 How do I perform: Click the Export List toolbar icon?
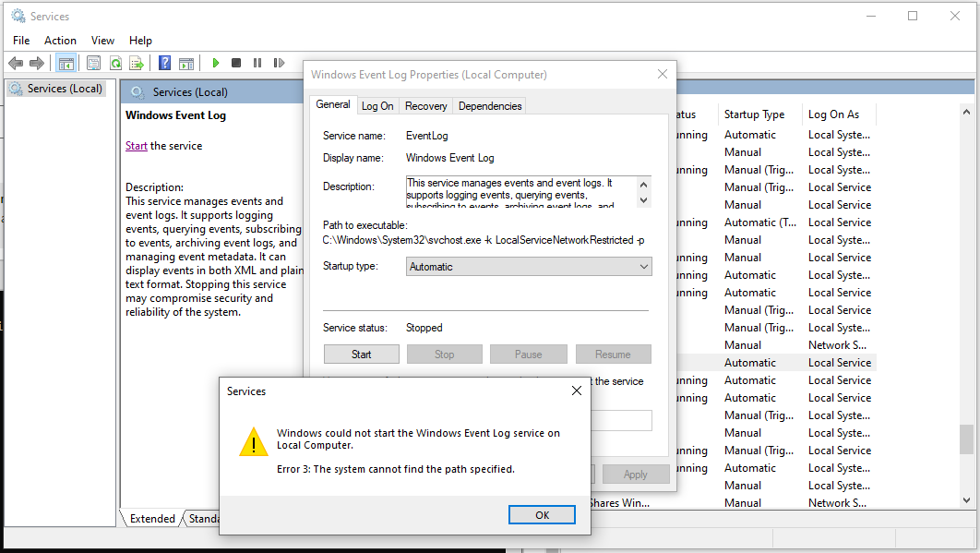(137, 63)
